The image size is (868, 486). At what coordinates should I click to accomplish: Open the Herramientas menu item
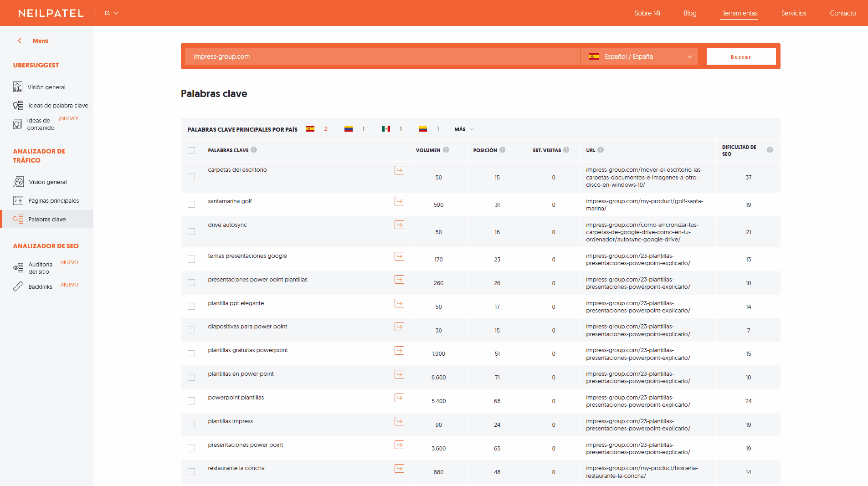[739, 13]
